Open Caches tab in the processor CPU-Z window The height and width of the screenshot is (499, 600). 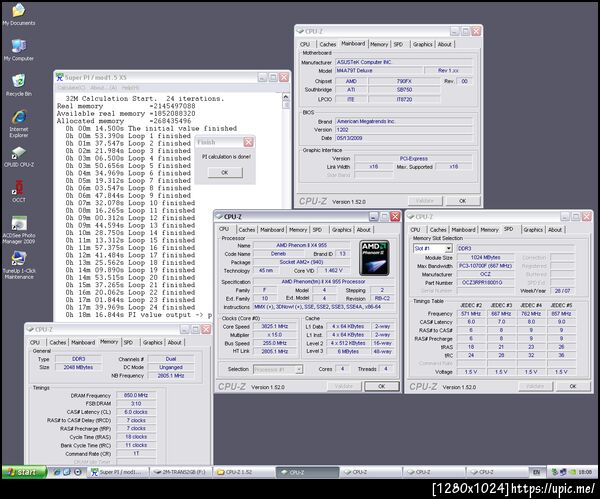(247, 230)
